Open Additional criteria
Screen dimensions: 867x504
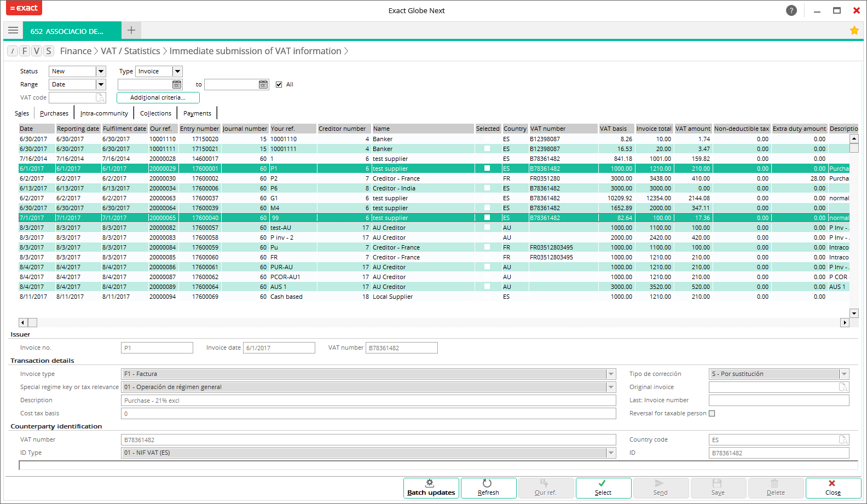[x=158, y=97]
